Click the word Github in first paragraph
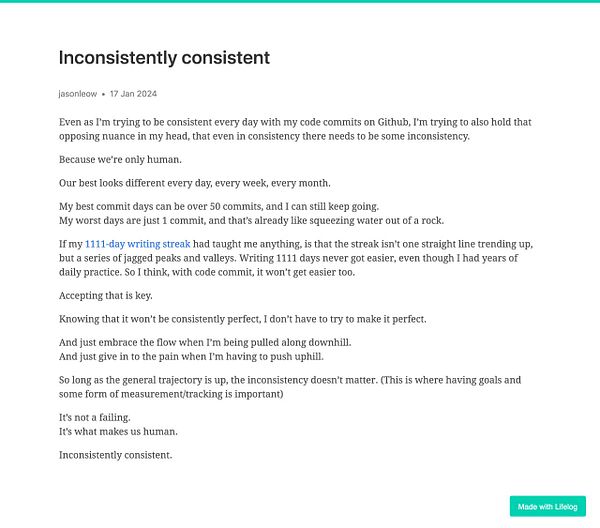Viewport: 600px width, 528px height. 393,122
